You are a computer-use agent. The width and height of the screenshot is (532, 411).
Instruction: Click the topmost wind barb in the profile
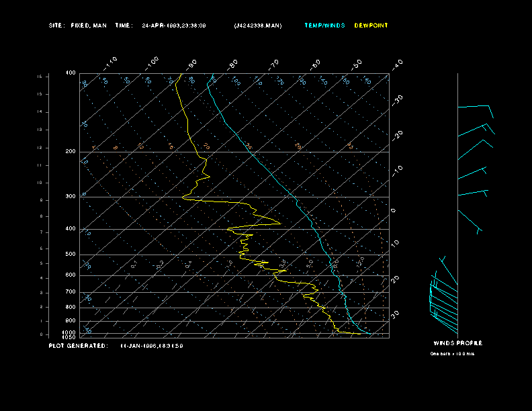(475, 107)
